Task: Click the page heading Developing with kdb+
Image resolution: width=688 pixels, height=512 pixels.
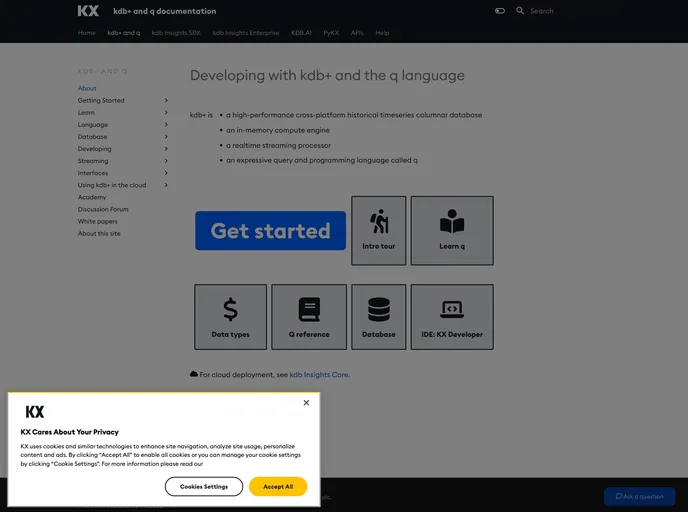Action: tap(327, 75)
